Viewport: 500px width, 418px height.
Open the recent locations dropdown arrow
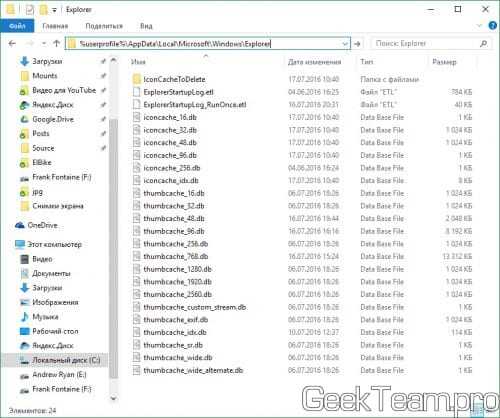pyautogui.click(x=44, y=44)
